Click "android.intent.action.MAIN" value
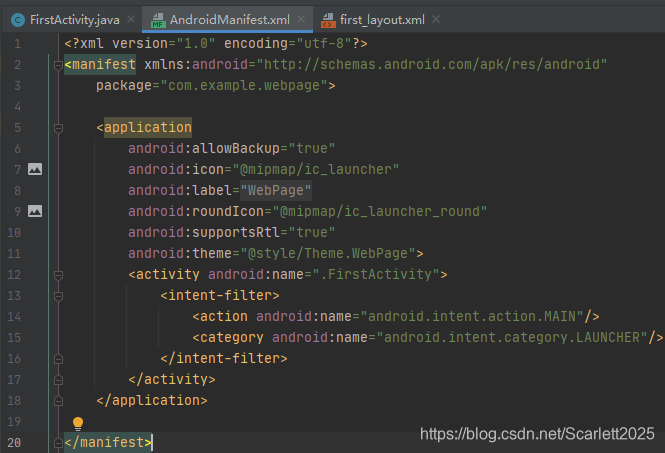The width and height of the screenshot is (665, 453). (472, 316)
